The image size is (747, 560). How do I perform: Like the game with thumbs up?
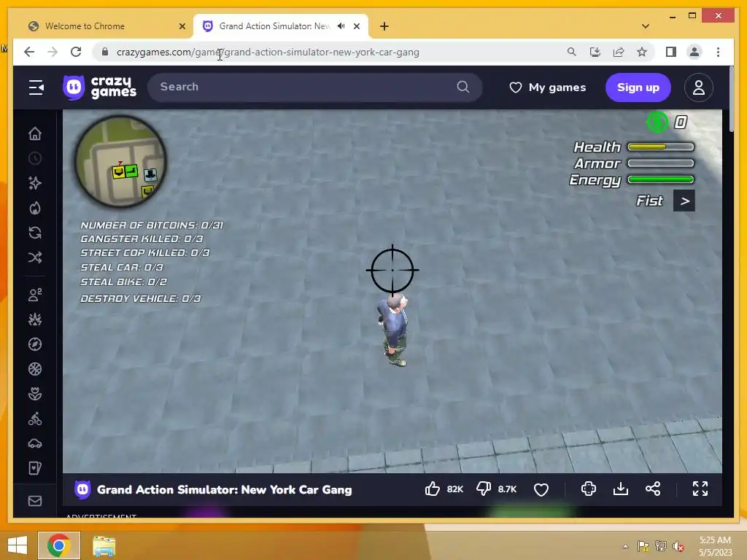[x=433, y=489]
